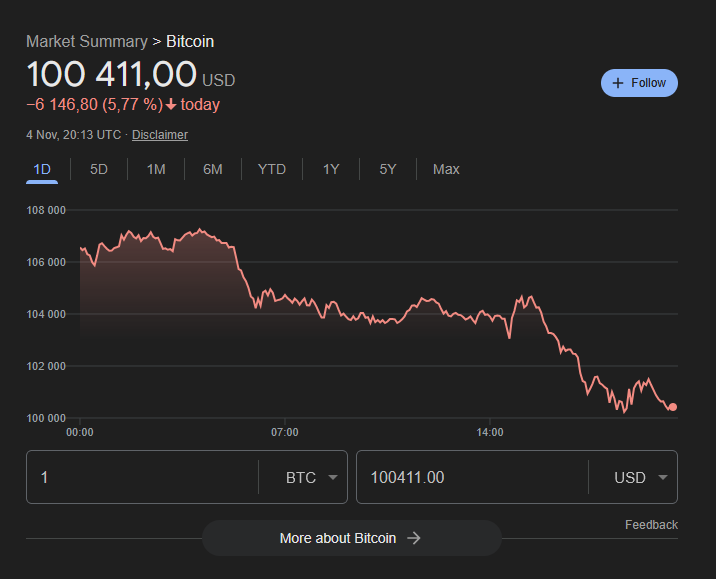Viewport: 716px width, 579px height.
Task: Click the plus icon on Follow
Action: [x=618, y=83]
